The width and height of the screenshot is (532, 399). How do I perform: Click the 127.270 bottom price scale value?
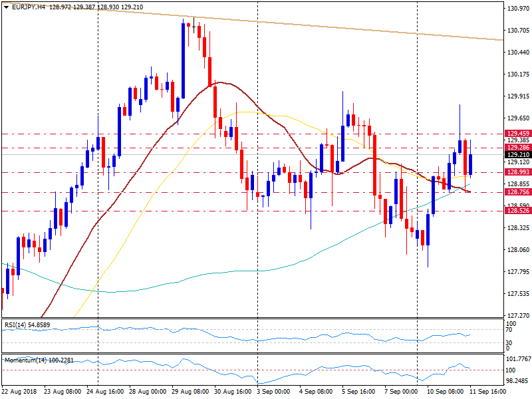[x=517, y=316]
